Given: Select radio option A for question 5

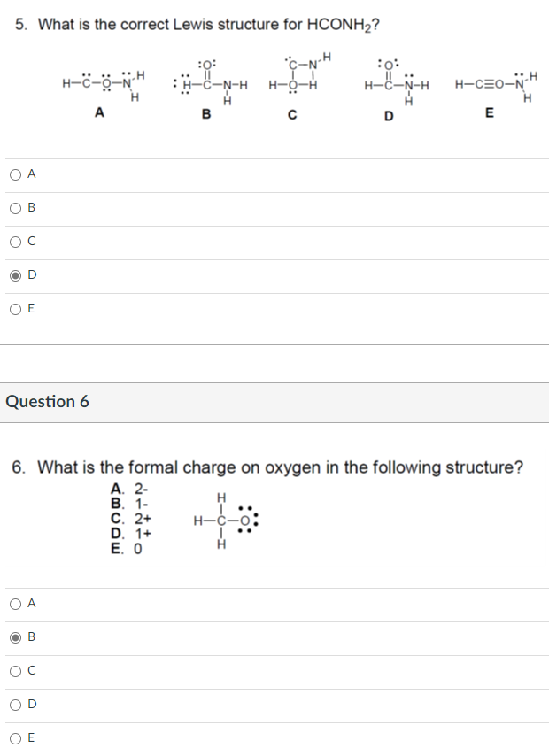Looking at the screenshot, I should coord(15,174).
